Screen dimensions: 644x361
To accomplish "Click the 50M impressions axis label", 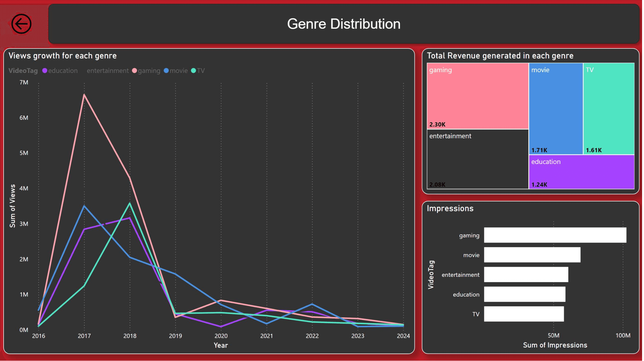I will point(555,336).
